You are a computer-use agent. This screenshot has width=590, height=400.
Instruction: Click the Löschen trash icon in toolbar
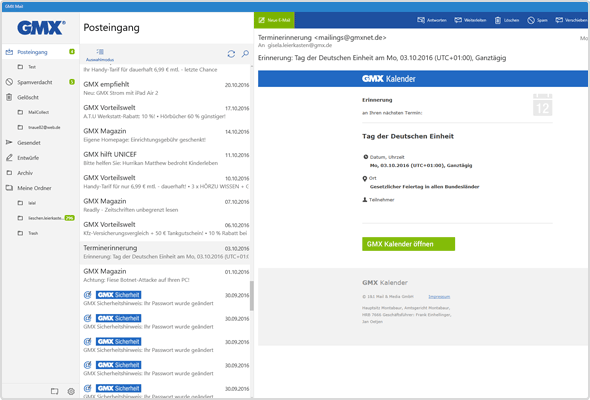(497, 20)
